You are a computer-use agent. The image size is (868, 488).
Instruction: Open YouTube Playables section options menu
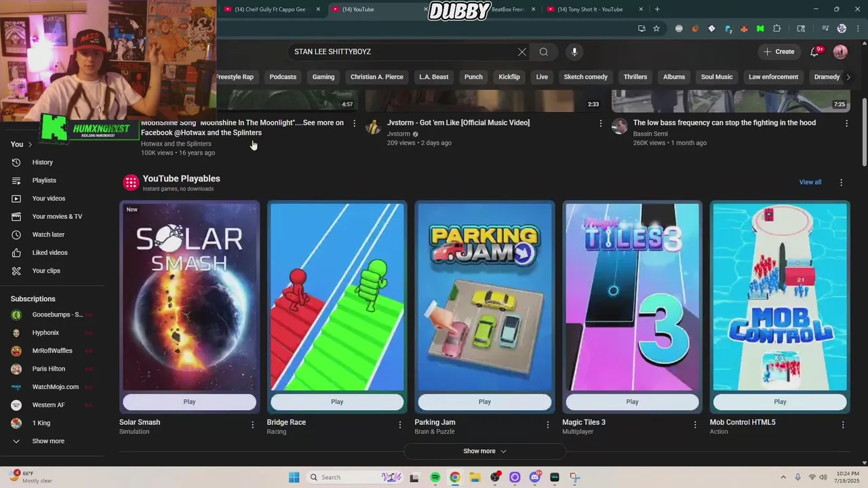pyautogui.click(x=842, y=182)
